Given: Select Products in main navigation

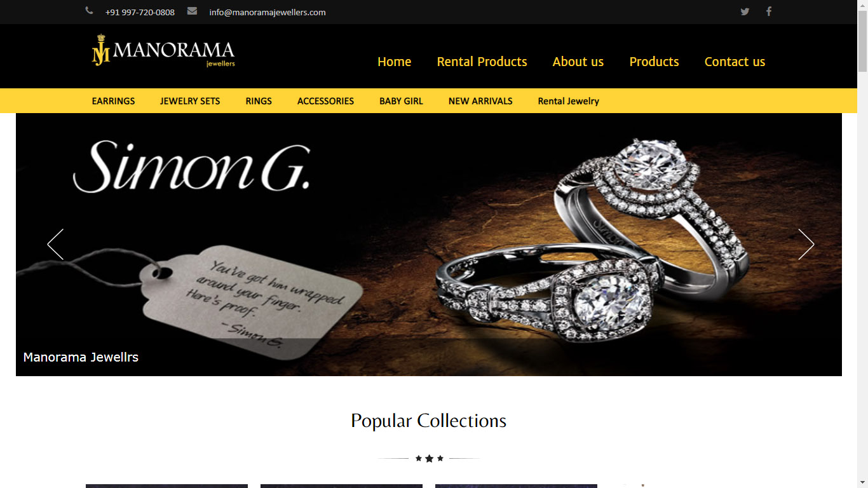Looking at the screenshot, I should pos(654,62).
